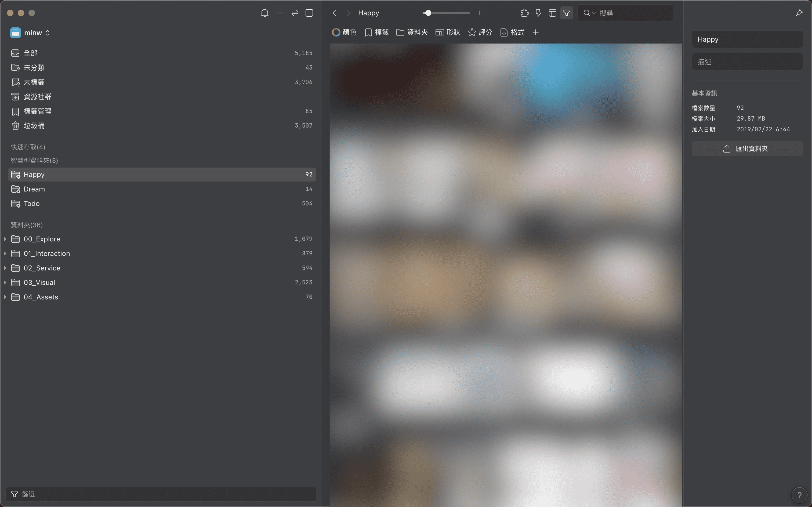Select the Dream smart folder
812x507 pixels.
[x=162, y=189]
